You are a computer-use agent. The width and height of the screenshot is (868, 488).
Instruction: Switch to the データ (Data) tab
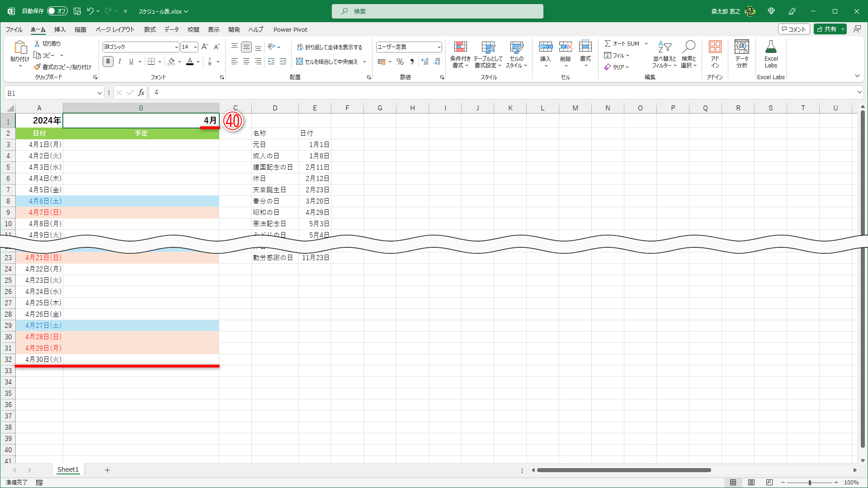coord(171,29)
